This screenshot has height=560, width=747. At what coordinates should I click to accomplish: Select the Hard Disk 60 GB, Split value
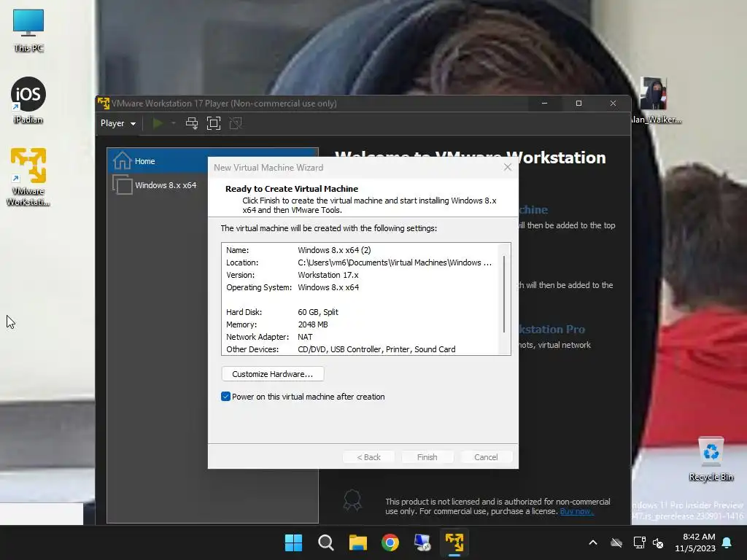click(x=318, y=312)
